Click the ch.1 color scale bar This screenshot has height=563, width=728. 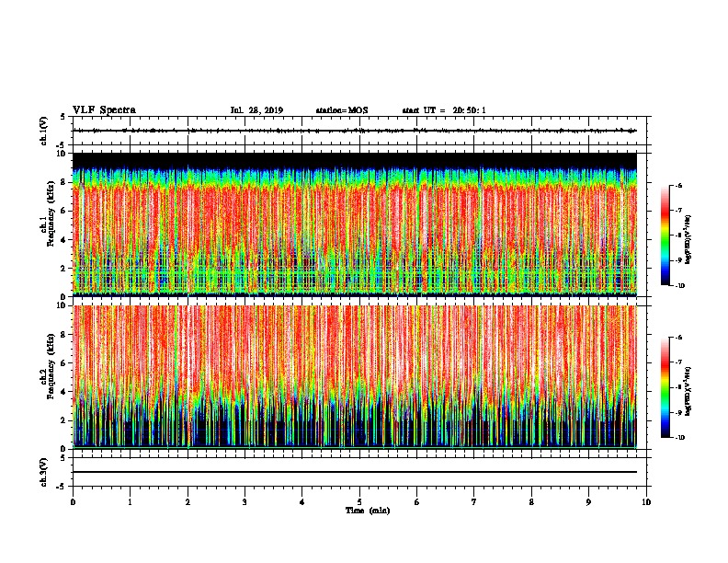point(665,236)
